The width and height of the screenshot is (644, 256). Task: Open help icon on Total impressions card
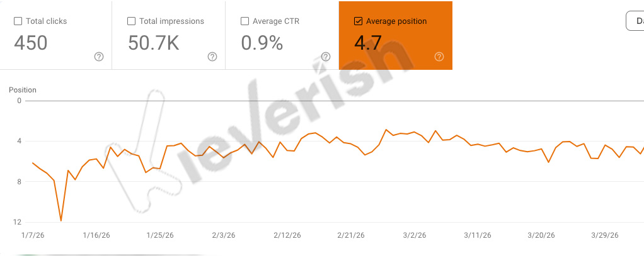click(x=212, y=57)
